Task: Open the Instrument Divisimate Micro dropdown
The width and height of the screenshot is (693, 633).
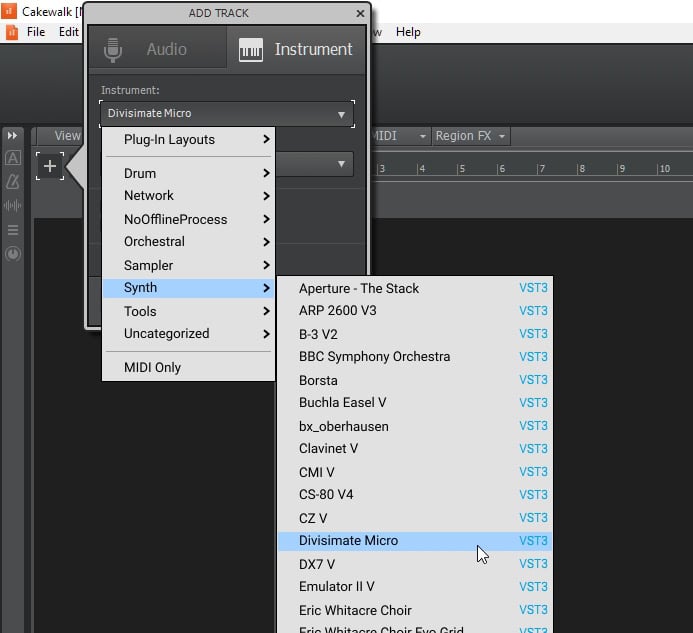Action: 227,114
